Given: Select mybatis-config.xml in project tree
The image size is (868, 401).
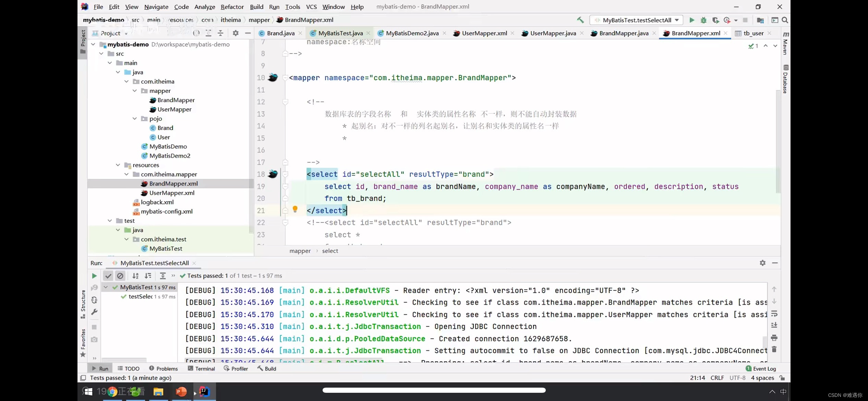Looking at the screenshot, I should (x=167, y=211).
